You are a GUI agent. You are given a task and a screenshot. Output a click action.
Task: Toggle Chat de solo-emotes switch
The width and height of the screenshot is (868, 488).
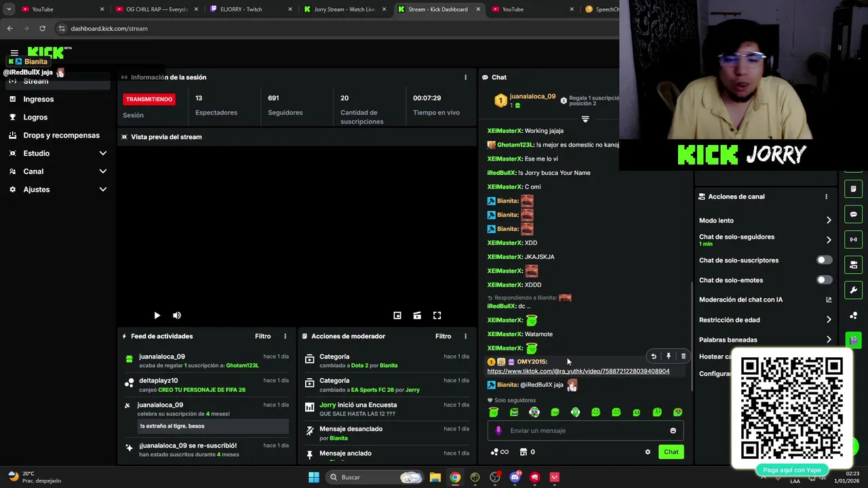824,280
